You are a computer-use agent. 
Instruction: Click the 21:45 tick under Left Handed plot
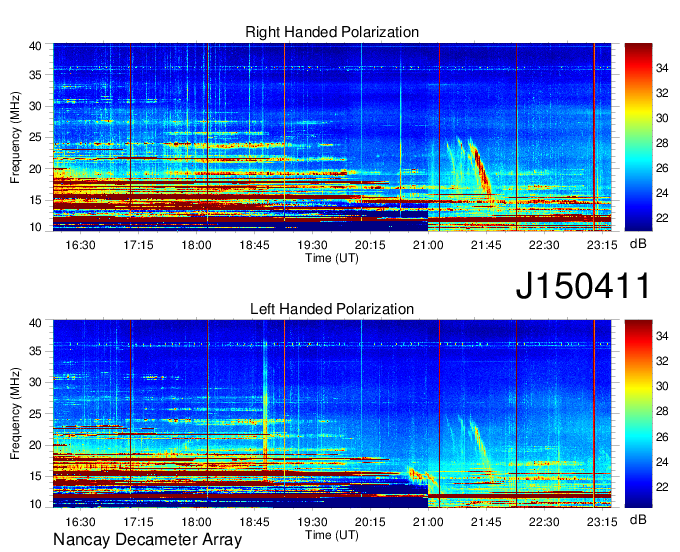486,522
